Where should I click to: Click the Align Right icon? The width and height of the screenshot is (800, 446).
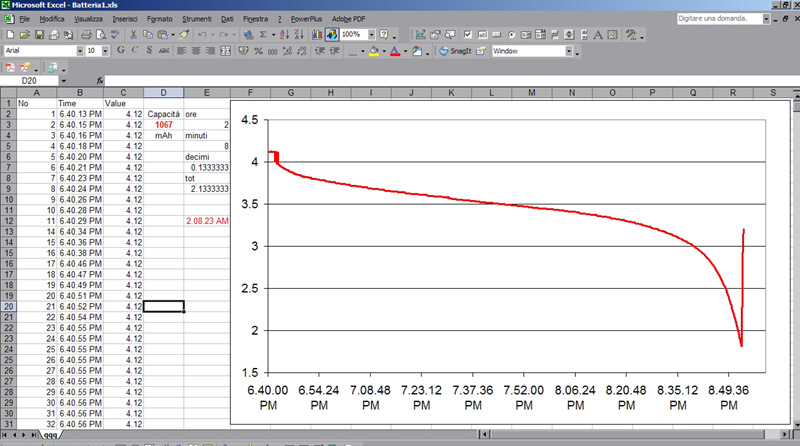coord(210,51)
